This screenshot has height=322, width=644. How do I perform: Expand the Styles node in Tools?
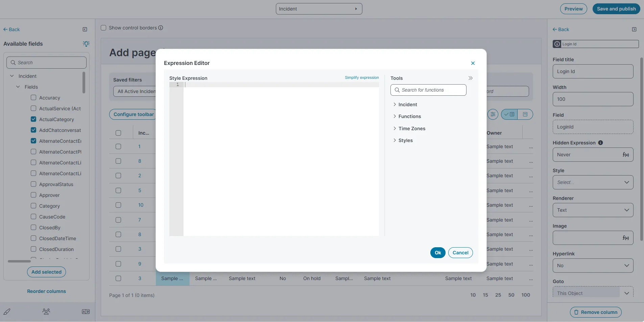coord(395,140)
